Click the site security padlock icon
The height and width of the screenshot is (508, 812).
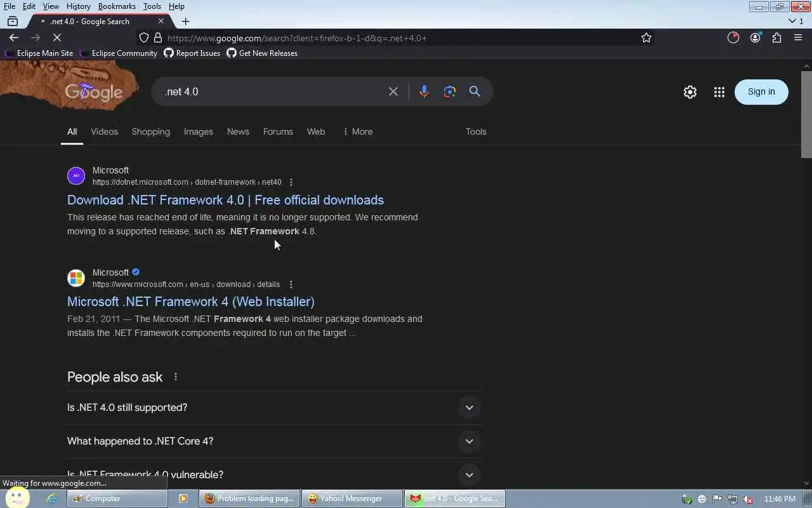pyautogui.click(x=158, y=38)
